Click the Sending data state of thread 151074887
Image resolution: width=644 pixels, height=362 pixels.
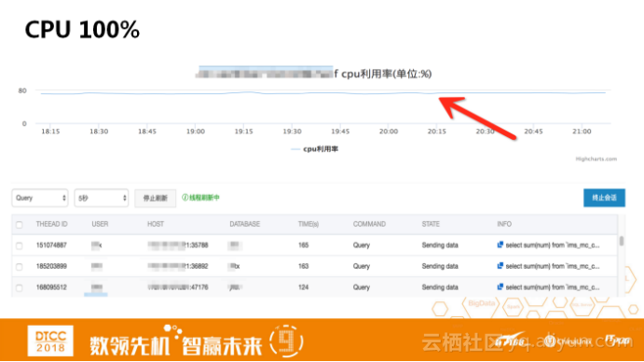pyautogui.click(x=440, y=245)
